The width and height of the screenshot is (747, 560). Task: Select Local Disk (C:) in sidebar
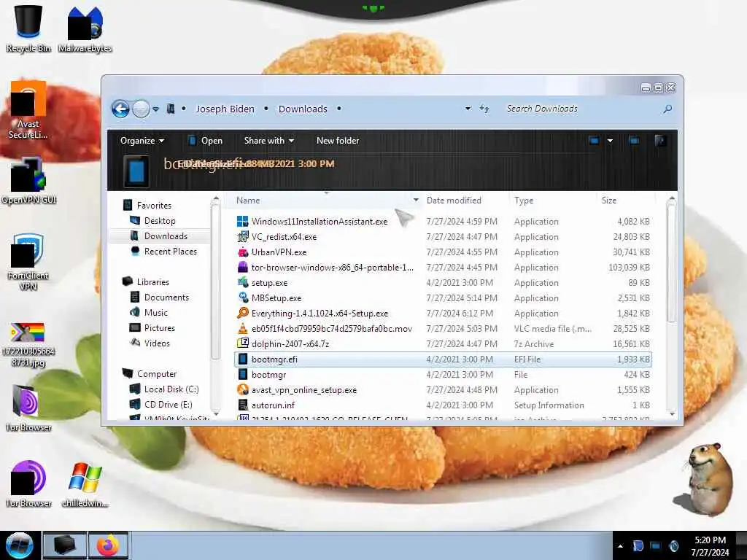click(x=164, y=389)
